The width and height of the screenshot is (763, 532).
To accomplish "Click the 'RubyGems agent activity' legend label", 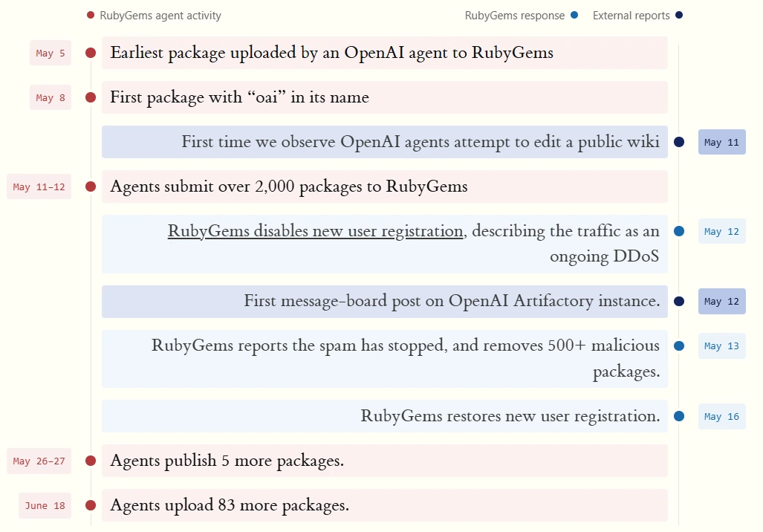I will pos(160,16).
